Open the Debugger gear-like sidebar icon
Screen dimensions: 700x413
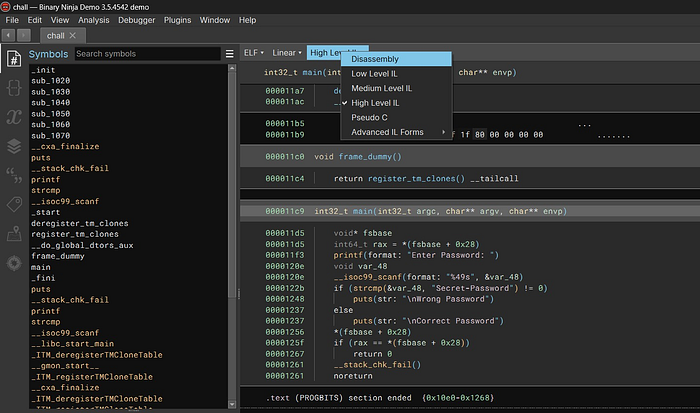click(x=14, y=263)
